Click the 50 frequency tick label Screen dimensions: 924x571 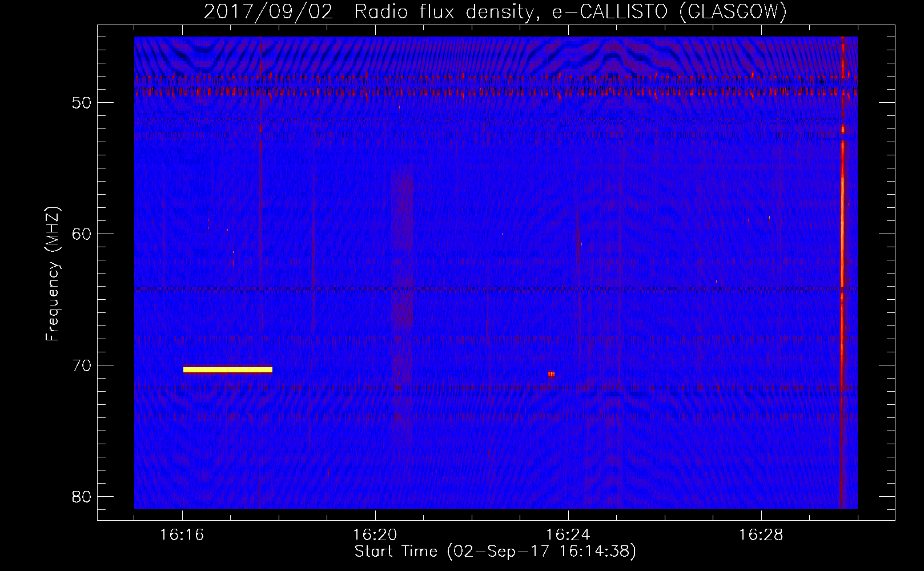(82, 103)
